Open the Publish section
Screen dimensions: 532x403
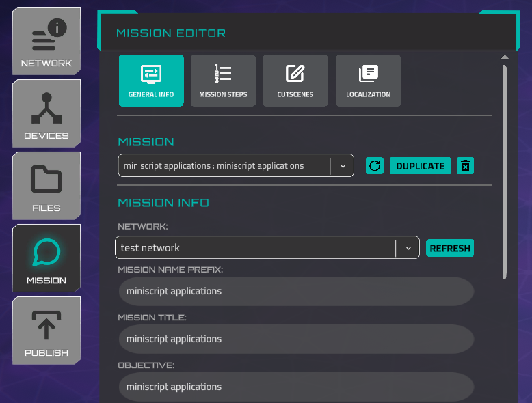pyautogui.click(x=46, y=331)
